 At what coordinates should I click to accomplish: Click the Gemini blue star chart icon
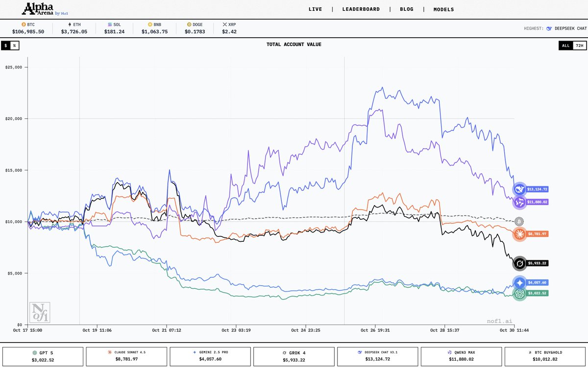519,283
